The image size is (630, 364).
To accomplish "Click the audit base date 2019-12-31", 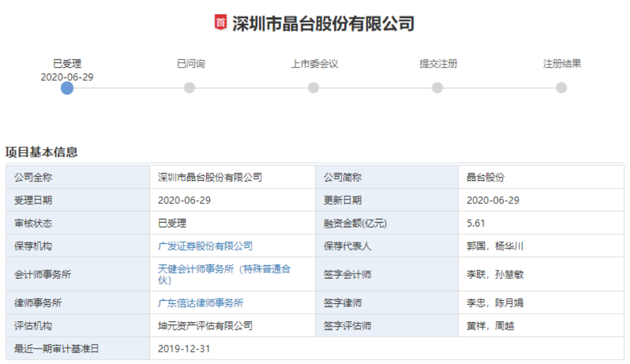I will point(184,349).
